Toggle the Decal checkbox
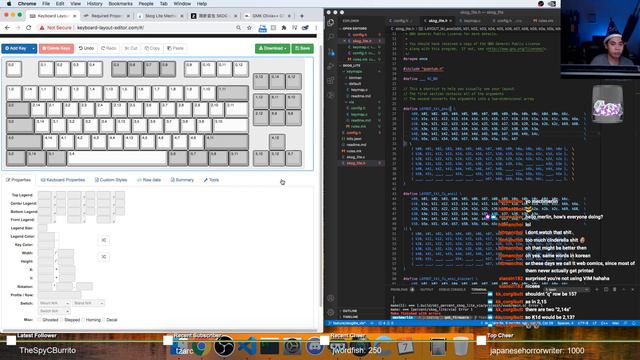 click(x=104, y=320)
